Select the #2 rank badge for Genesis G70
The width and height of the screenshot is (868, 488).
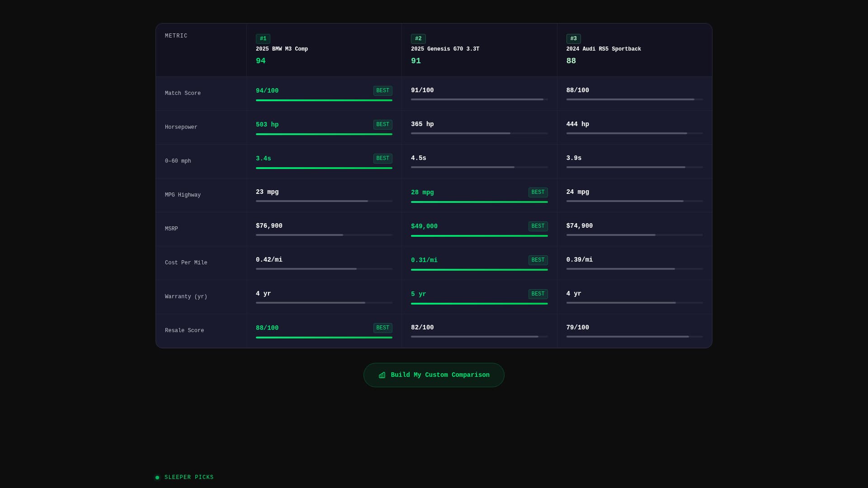418,39
